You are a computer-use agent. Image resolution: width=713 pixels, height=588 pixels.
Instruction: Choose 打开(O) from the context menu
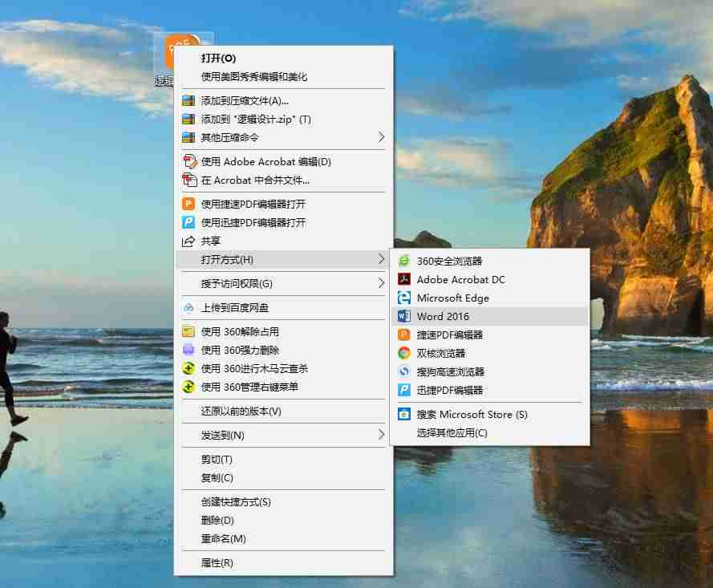283,59
